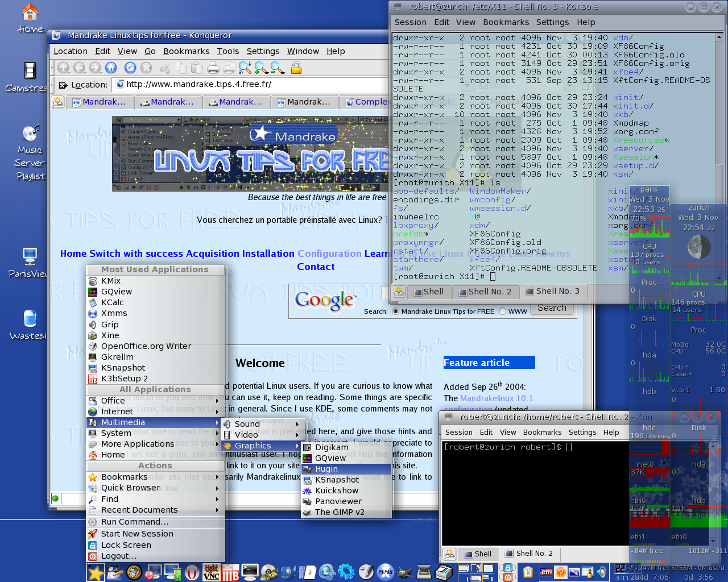The width and height of the screenshot is (728, 582).
Task: Click the Print icon in Konqueror toolbar
Action: point(213,68)
